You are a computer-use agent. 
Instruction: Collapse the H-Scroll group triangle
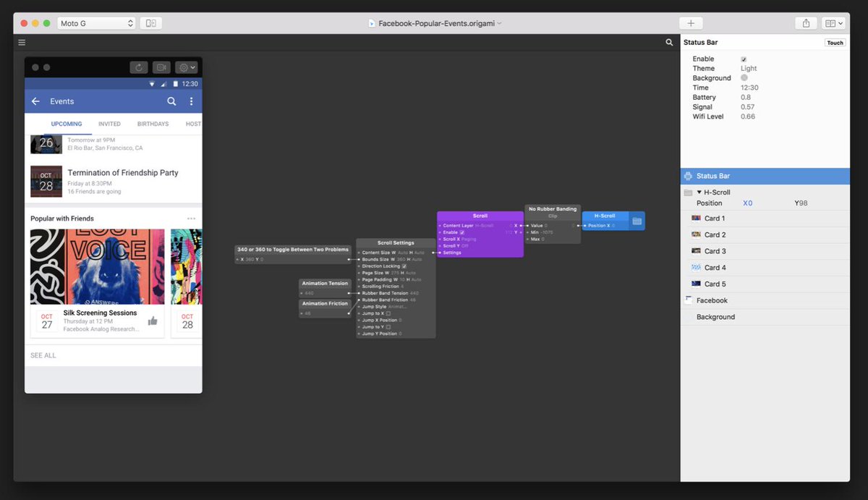click(699, 192)
